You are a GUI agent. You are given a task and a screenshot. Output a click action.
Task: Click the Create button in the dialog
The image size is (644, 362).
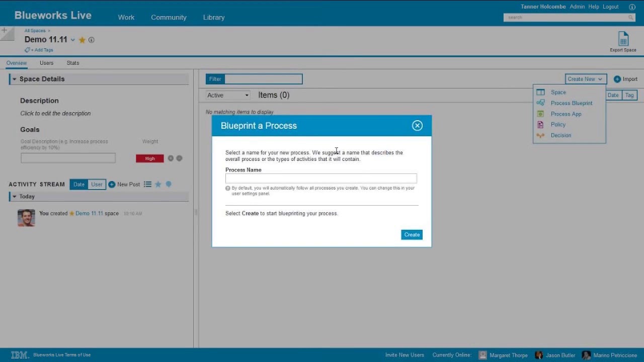pos(412,235)
